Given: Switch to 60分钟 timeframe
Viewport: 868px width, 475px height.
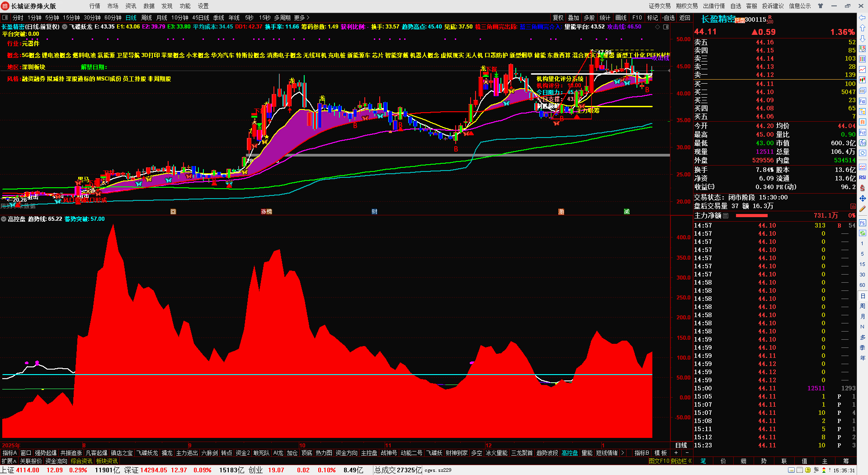Looking at the screenshot, I should point(113,18).
